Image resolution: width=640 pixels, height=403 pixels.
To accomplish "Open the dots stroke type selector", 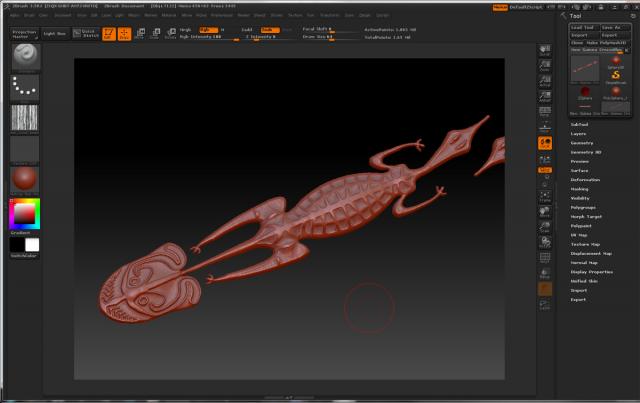I will pyautogui.click(x=25, y=87).
